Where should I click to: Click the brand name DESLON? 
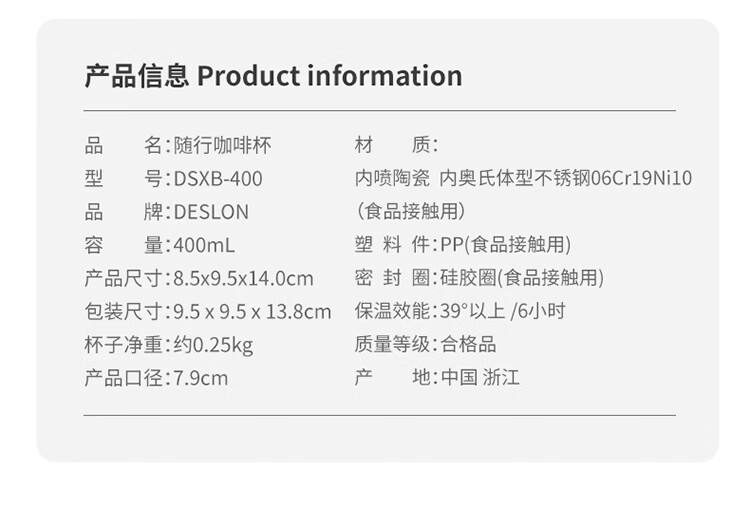click(x=211, y=212)
